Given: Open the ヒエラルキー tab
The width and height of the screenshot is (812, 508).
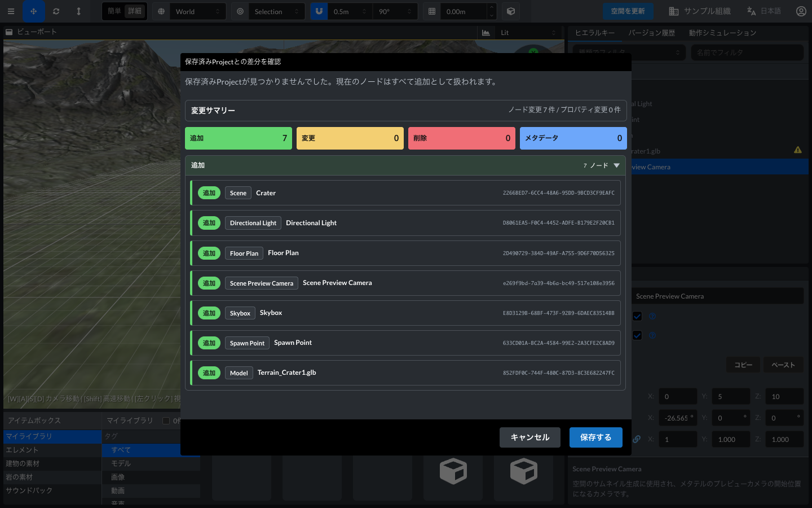Looking at the screenshot, I should tap(595, 33).
